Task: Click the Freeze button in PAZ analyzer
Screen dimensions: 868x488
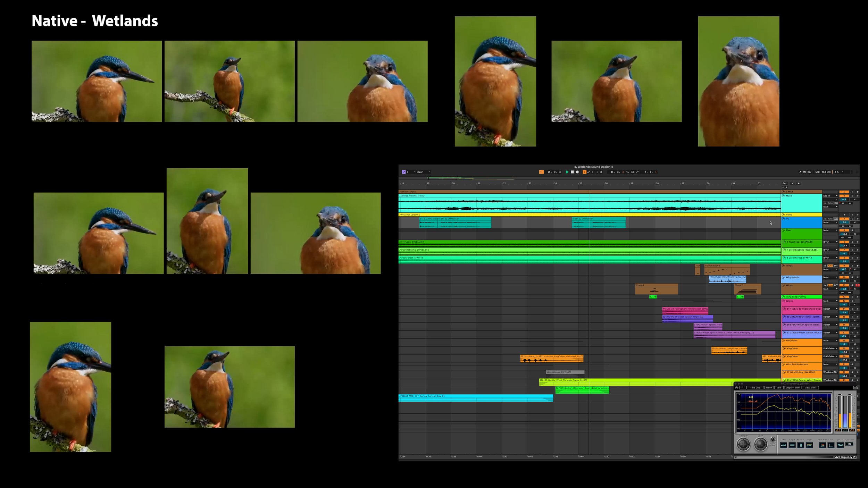Action: (801, 445)
